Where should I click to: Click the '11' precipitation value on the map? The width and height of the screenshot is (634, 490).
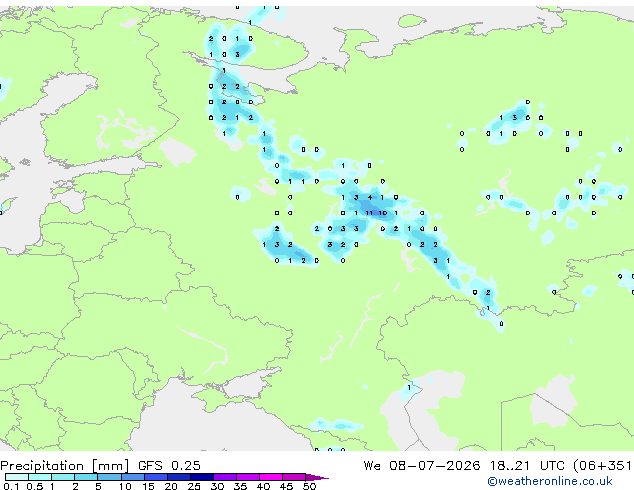pyautogui.click(x=369, y=213)
